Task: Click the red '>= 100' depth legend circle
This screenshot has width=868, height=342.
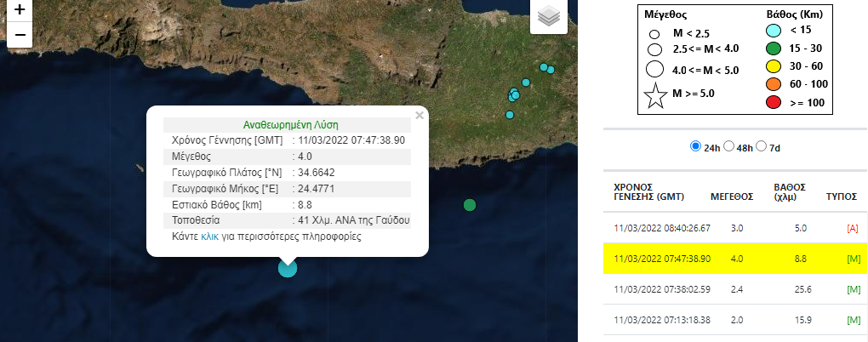Action: click(x=772, y=102)
